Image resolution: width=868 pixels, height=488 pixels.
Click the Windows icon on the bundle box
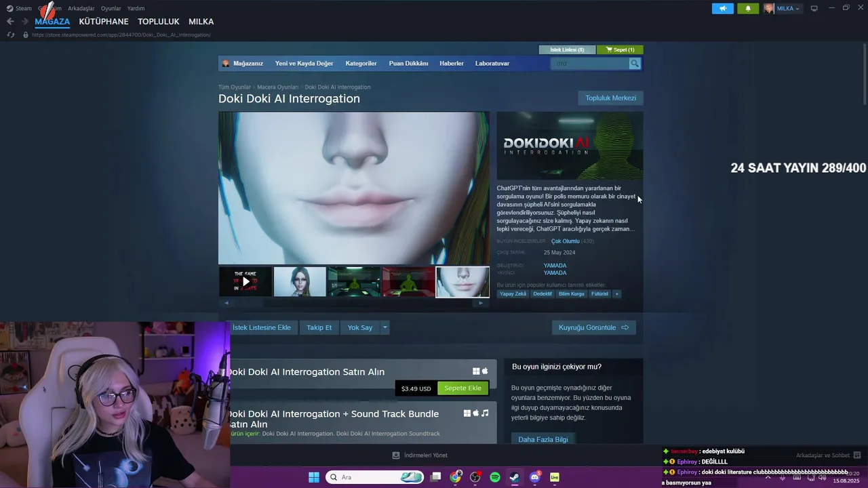(x=467, y=413)
